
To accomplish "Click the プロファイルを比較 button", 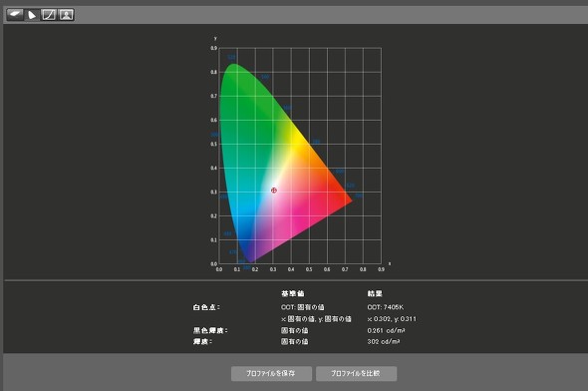I will point(356,373).
